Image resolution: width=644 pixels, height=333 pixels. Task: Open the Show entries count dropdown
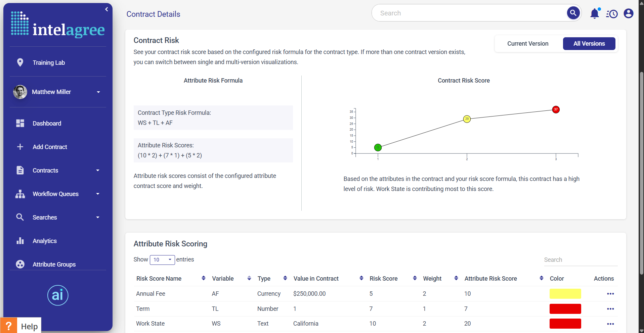(162, 260)
